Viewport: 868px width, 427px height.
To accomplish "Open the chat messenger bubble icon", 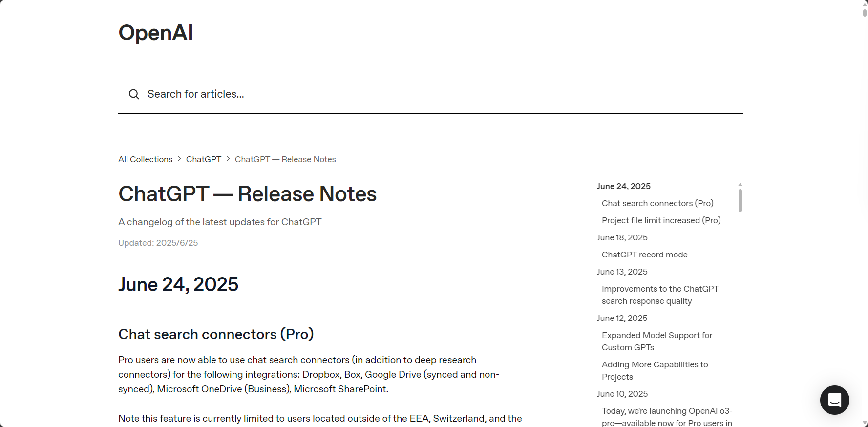I will click(834, 400).
